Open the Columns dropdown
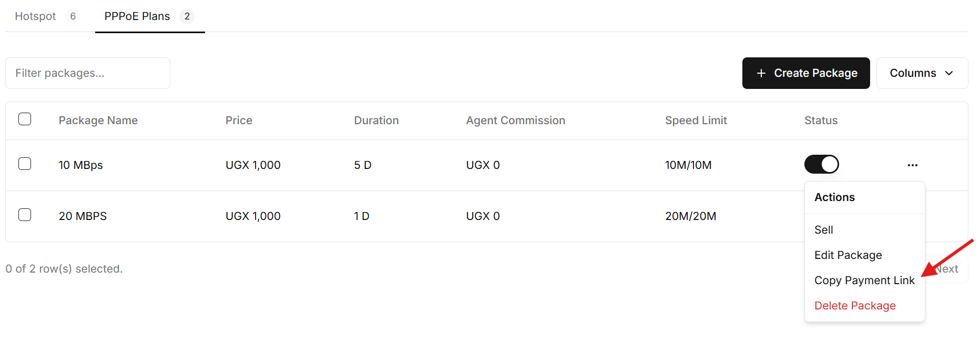 coord(921,73)
